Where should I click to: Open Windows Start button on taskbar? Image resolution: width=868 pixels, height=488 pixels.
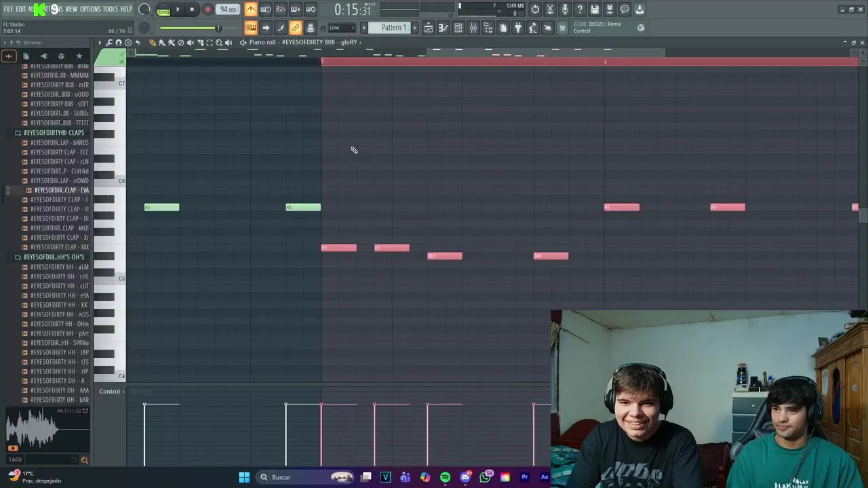[244, 477]
